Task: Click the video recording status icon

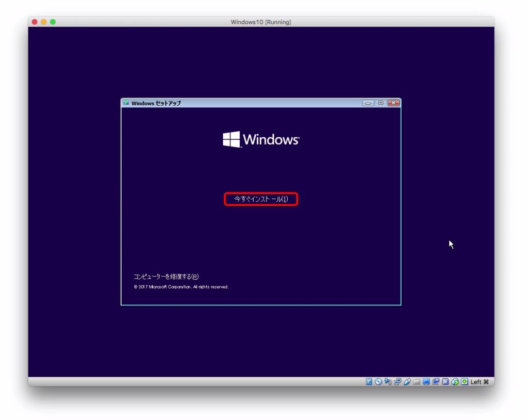Action: 436,382
